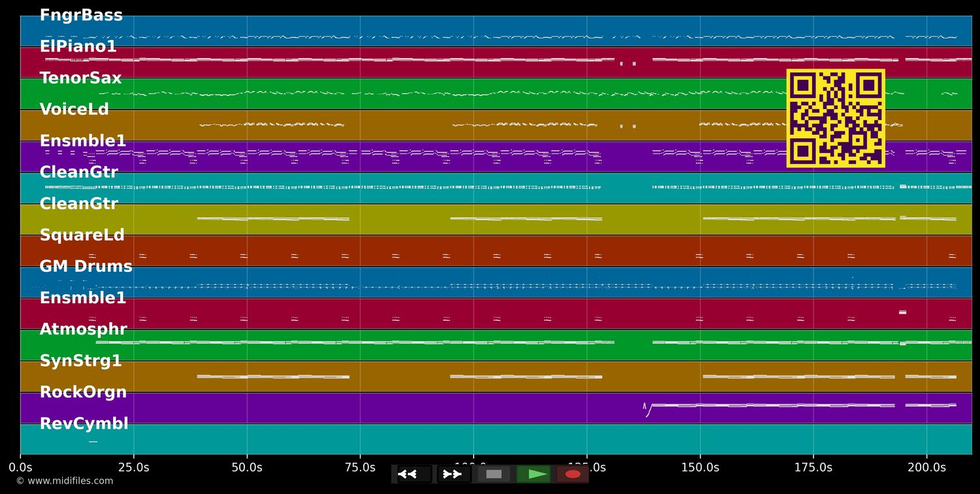This screenshot has width=980, height=494.
Task: Select the TenorSax track label
Action: (80, 78)
